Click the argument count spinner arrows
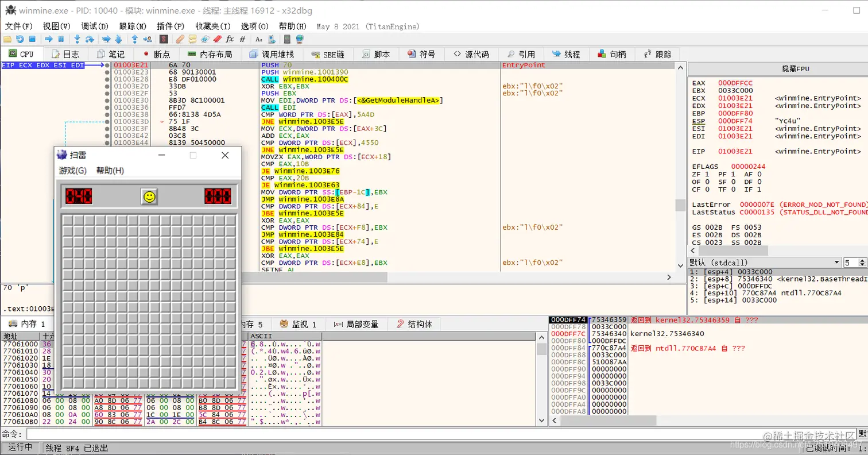The height and width of the screenshot is (455, 868). coord(863,263)
